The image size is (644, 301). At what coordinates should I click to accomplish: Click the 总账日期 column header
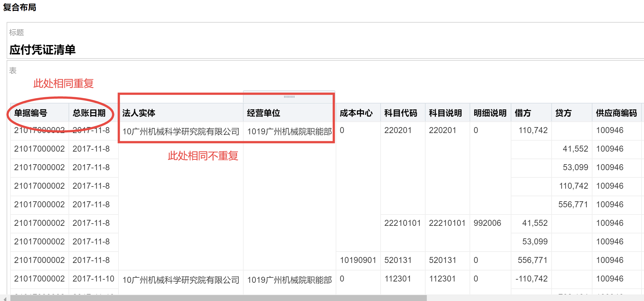pyautogui.click(x=89, y=113)
